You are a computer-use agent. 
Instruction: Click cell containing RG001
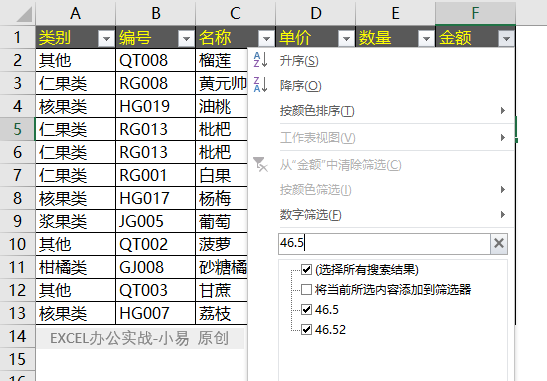[x=156, y=175]
